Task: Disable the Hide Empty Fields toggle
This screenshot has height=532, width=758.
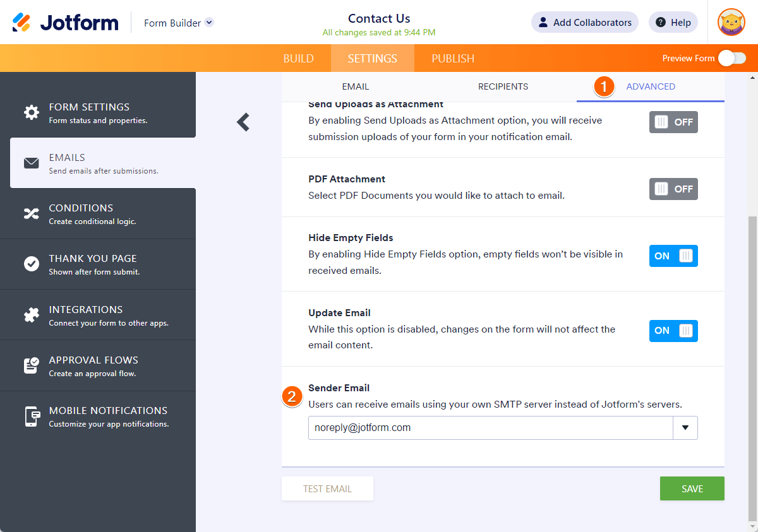Action: [673, 256]
